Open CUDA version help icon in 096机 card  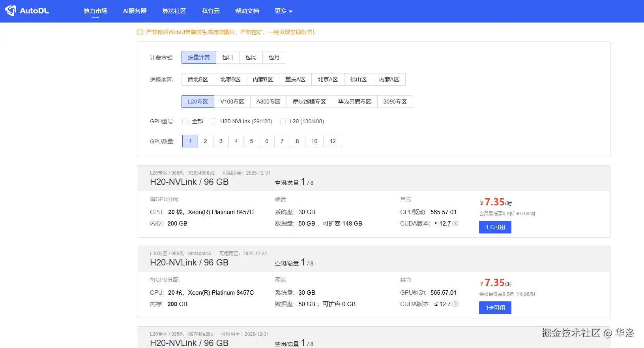455,304
